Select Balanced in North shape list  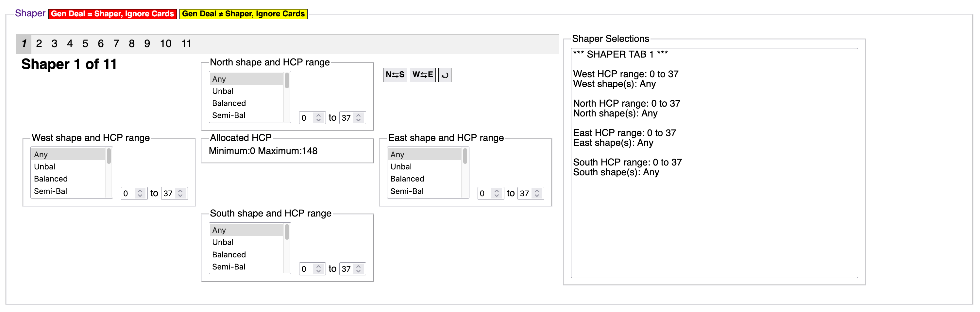[x=246, y=103]
